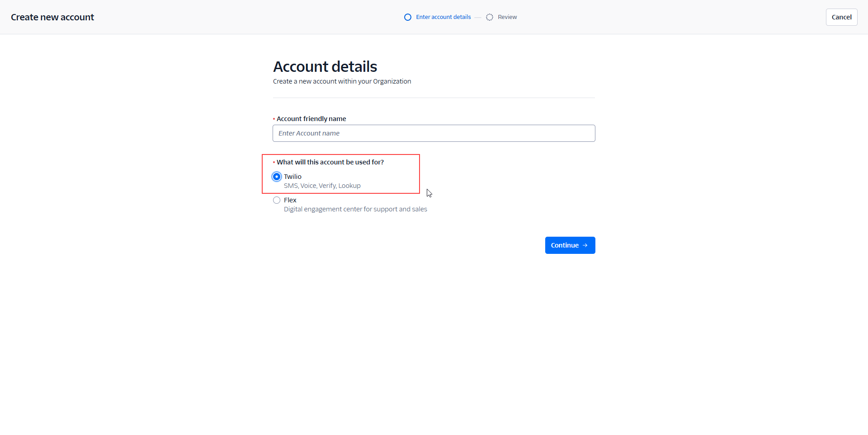This screenshot has height=435, width=868.
Task: Click the Create new account page title
Action: 52,17
